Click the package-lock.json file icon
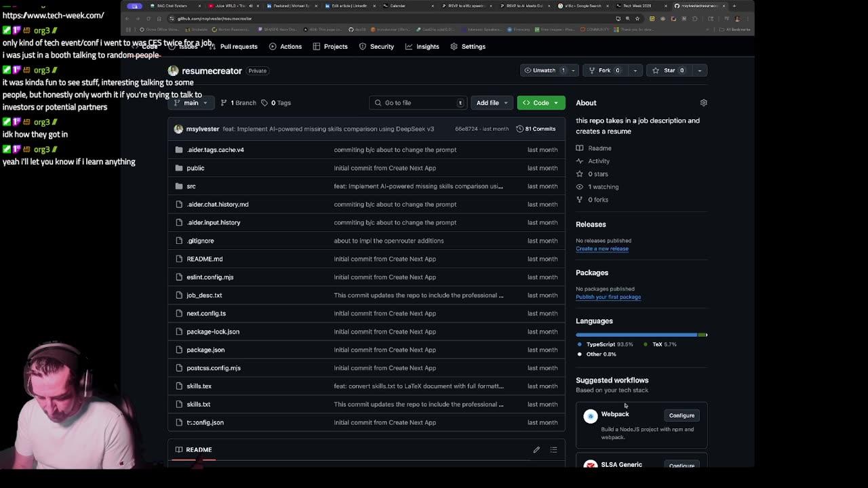Image resolution: width=868 pixels, height=488 pixels. [179, 332]
